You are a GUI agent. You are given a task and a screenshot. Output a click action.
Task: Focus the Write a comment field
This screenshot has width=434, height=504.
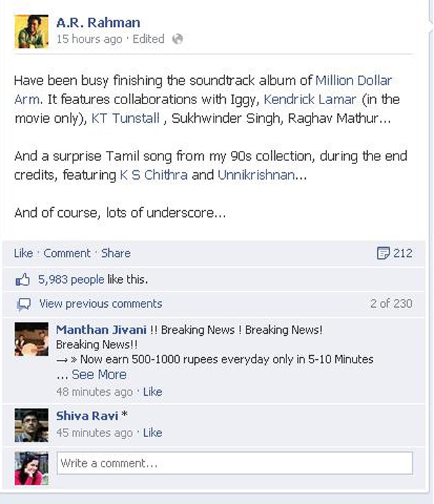point(234,463)
